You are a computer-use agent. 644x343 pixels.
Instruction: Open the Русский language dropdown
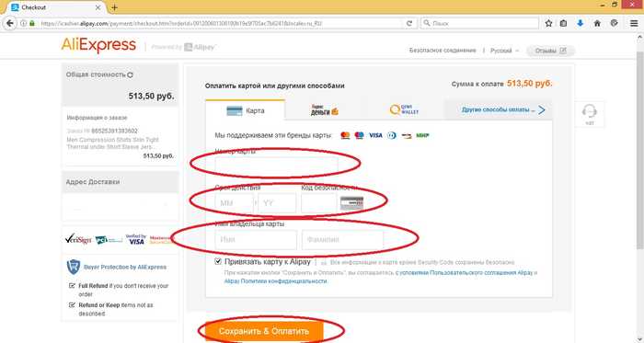click(x=505, y=51)
